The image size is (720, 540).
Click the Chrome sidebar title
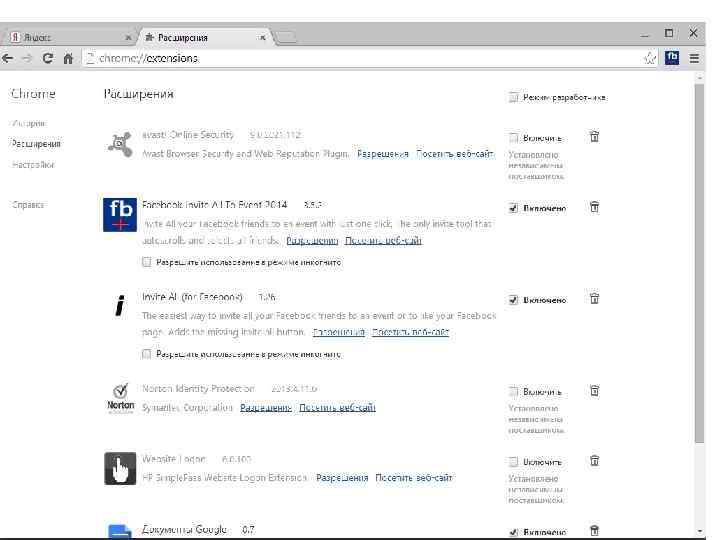pyautogui.click(x=33, y=94)
